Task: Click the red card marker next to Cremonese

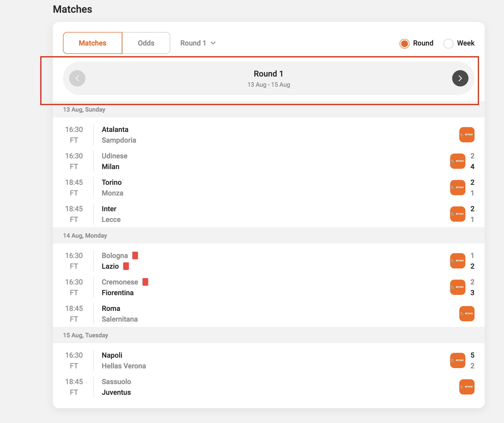Action: [x=145, y=282]
